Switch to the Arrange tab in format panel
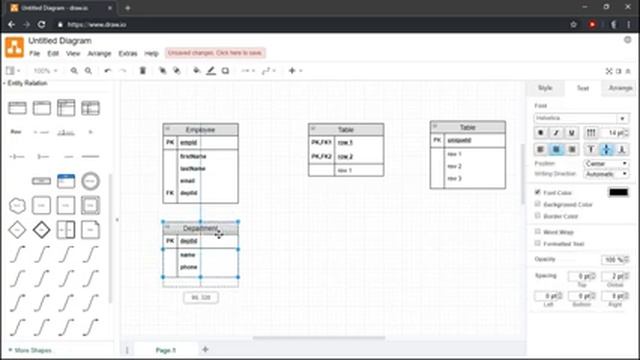The image size is (640, 360). (620, 88)
